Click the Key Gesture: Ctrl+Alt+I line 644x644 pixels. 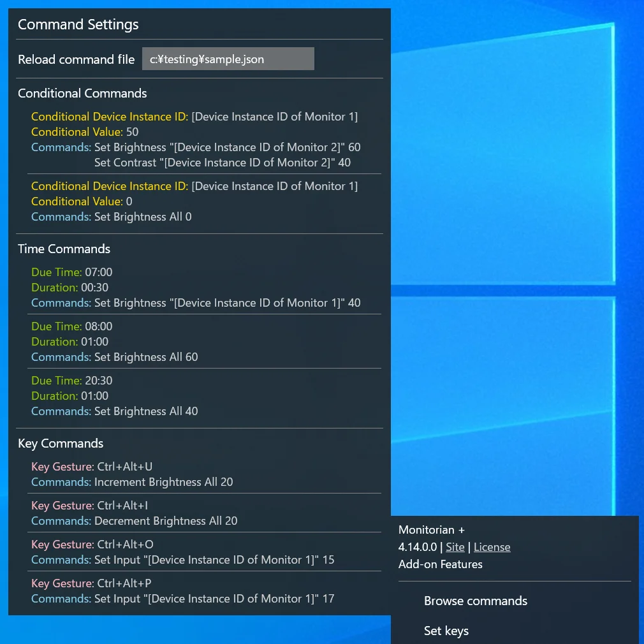(89, 506)
